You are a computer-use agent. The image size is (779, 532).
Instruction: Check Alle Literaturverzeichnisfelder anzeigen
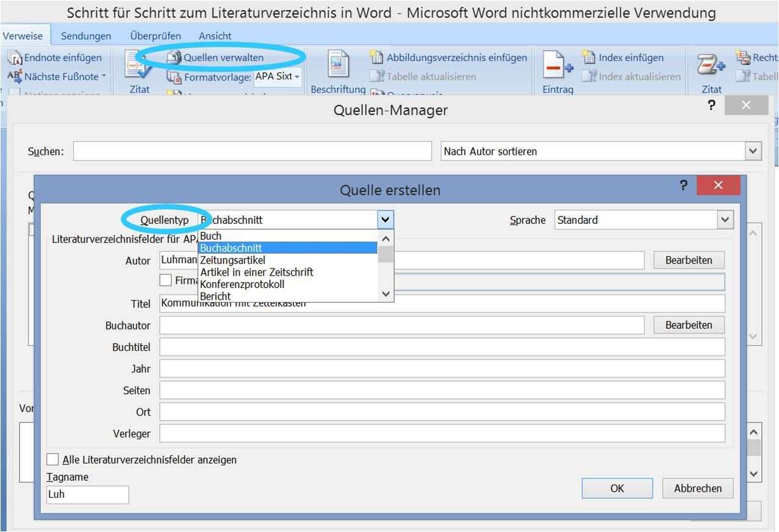click(x=53, y=459)
